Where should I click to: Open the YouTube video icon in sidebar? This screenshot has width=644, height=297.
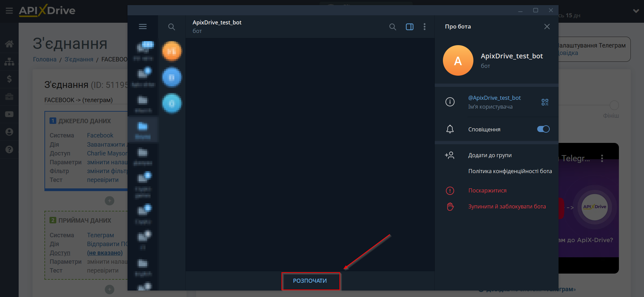click(x=9, y=114)
